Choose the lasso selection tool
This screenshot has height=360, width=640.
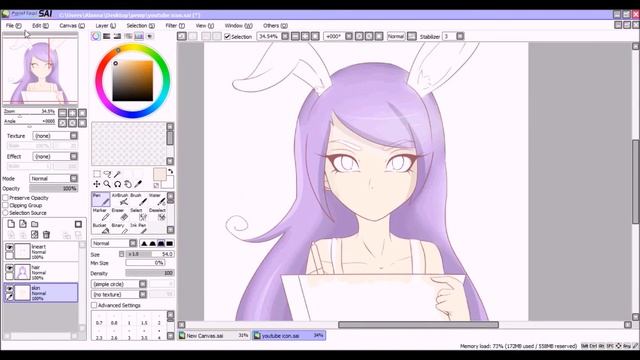[x=107, y=174]
